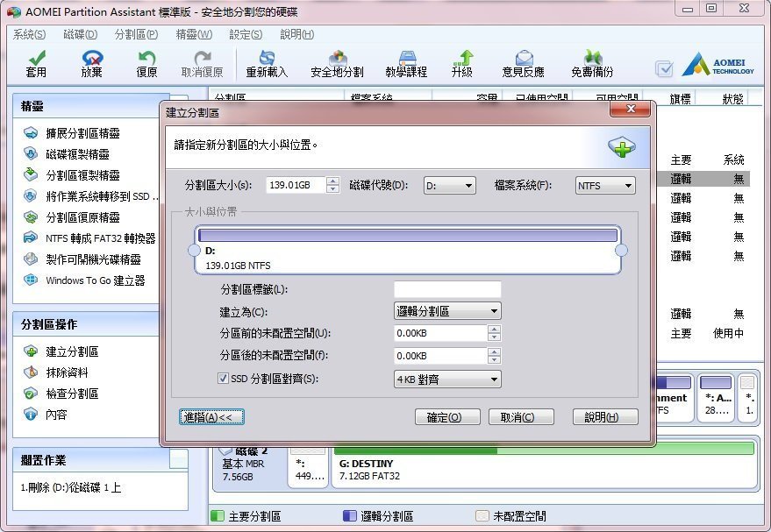Click the 取消(C) button in the dialog
The width and height of the screenshot is (771, 532).
pos(521,417)
